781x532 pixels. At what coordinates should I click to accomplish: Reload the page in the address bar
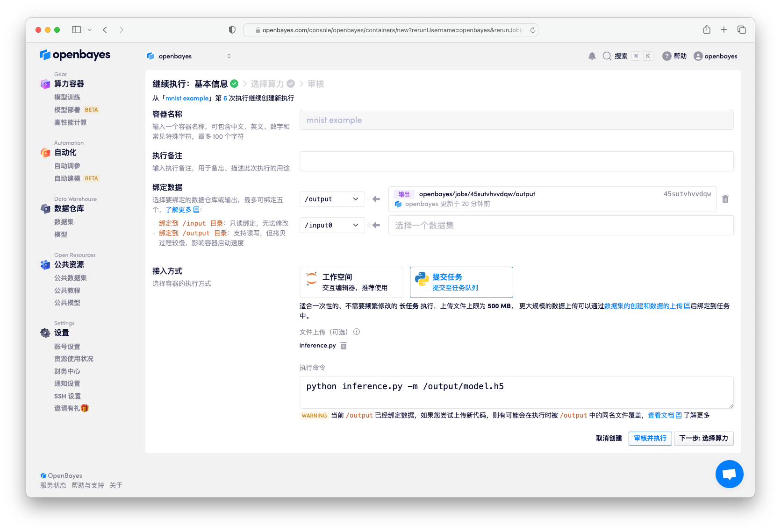[532, 30]
